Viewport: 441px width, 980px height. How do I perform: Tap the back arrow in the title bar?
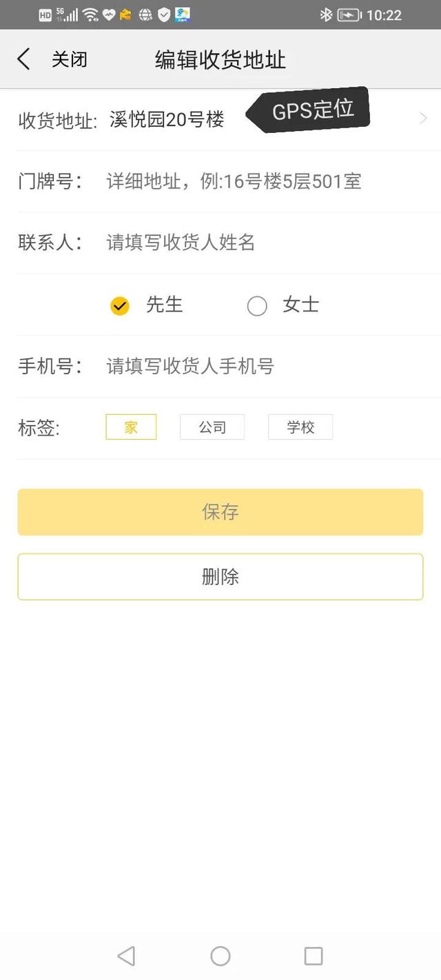click(24, 59)
